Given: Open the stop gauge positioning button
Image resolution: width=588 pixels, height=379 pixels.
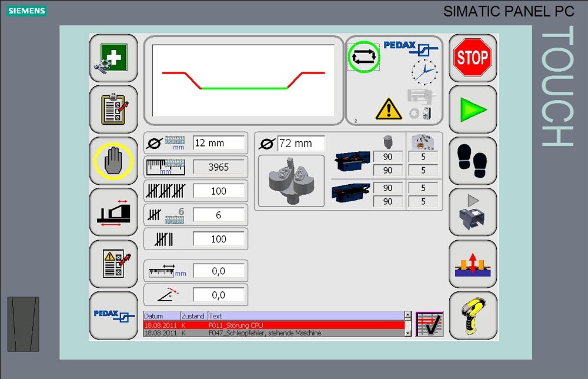Looking at the screenshot, I should click(x=113, y=212).
